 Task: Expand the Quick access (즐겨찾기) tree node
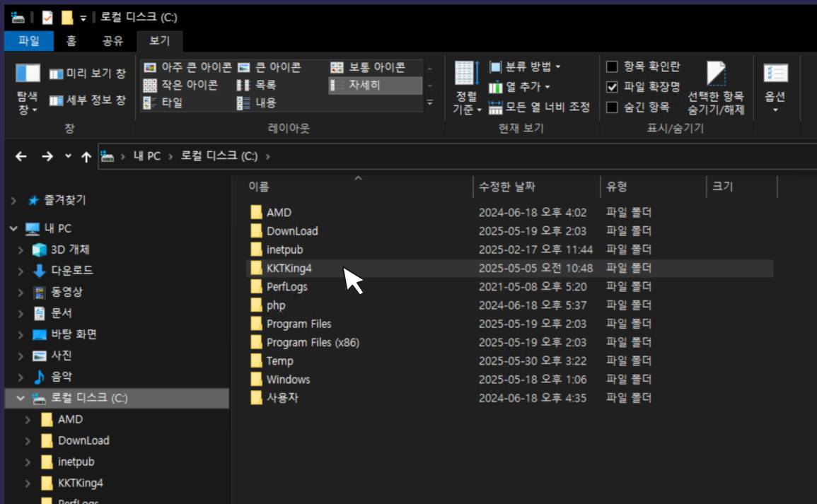pyautogui.click(x=13, y=201)
